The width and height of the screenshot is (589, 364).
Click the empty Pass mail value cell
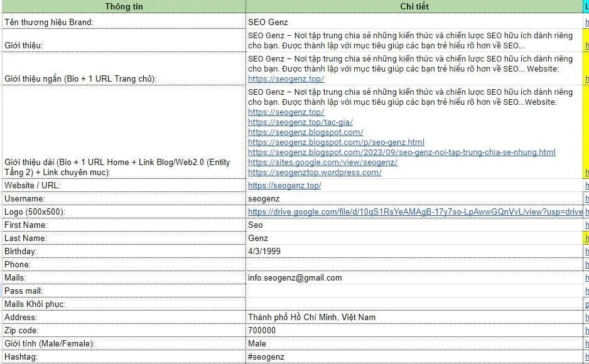point(414,291)
